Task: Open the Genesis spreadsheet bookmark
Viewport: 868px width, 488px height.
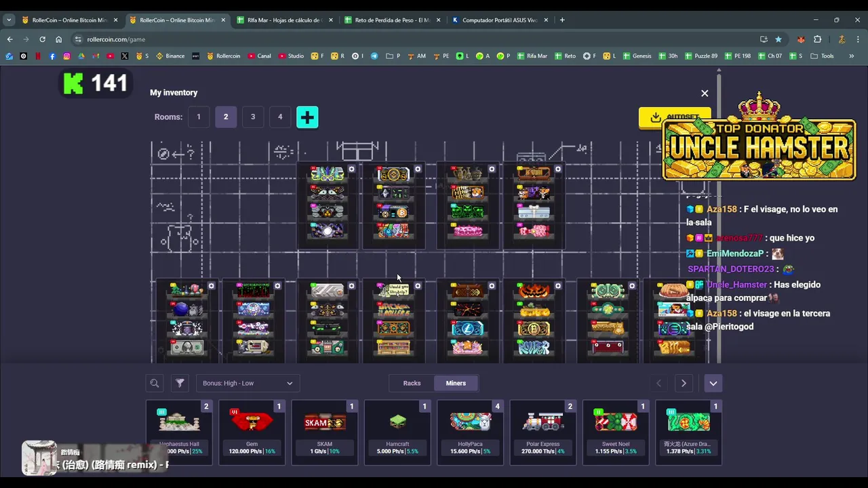Action: click(x=637, y=56)
